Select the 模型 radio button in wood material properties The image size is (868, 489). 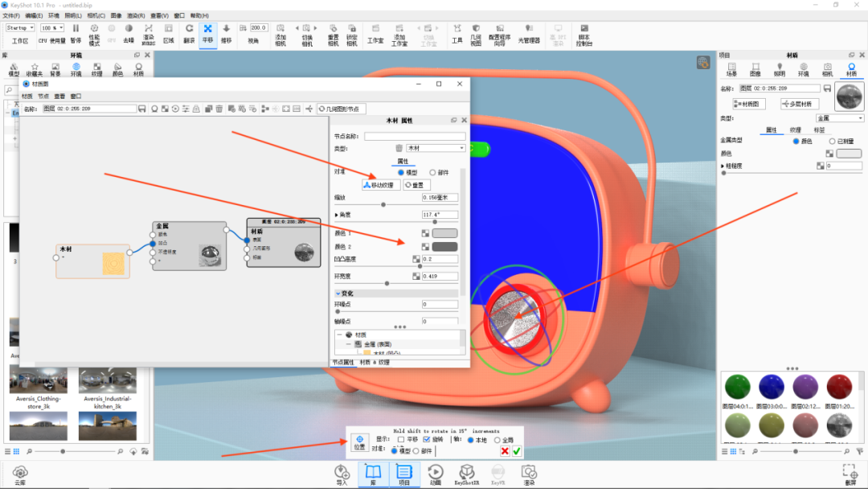[x=403, y=173]
